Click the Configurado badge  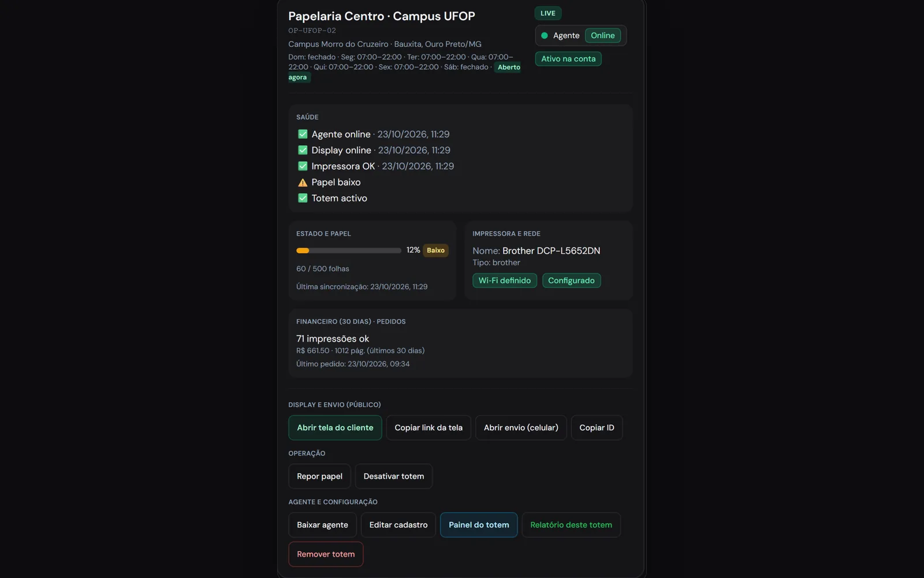(571, 280)
